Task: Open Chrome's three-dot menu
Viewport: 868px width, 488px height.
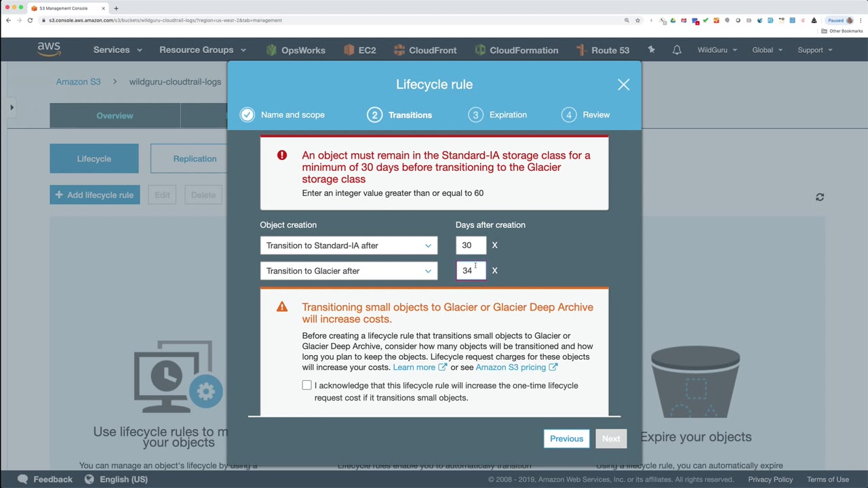Action: coord(861,20)
